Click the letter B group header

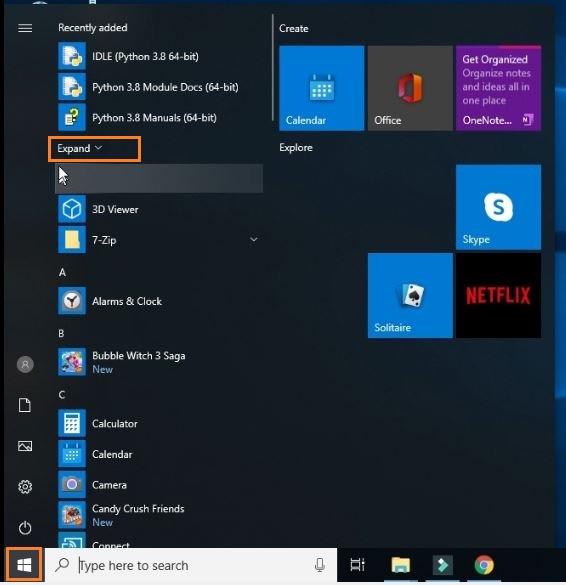point(62,334)
